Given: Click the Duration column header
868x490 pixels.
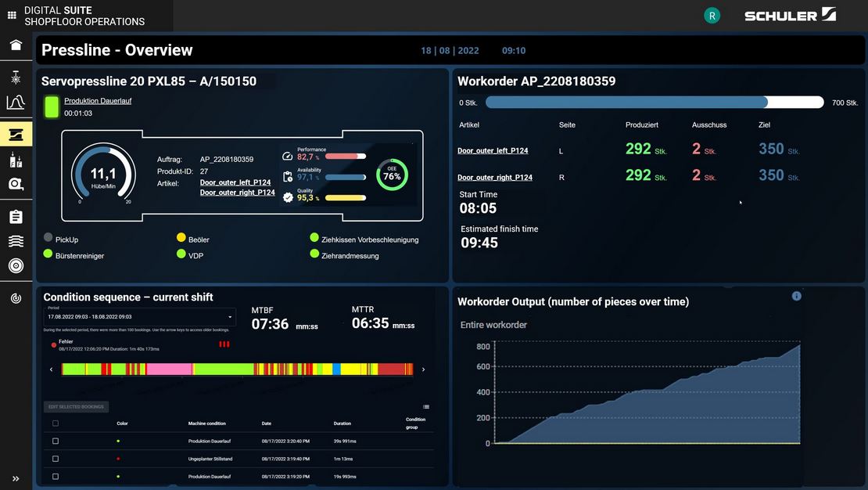Looking at the screenshot, I should click(x=342, y=423).
